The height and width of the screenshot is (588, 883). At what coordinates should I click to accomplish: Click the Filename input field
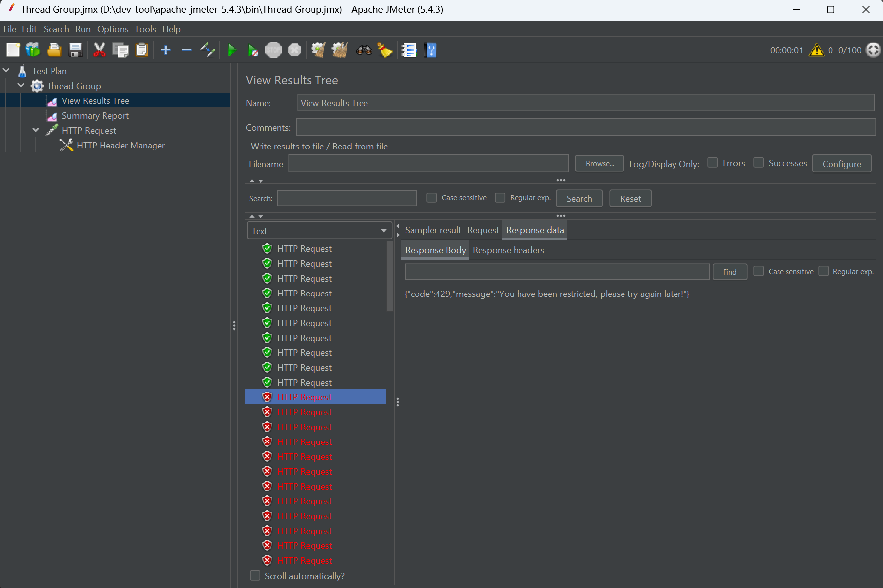click(x=428, y=164)
